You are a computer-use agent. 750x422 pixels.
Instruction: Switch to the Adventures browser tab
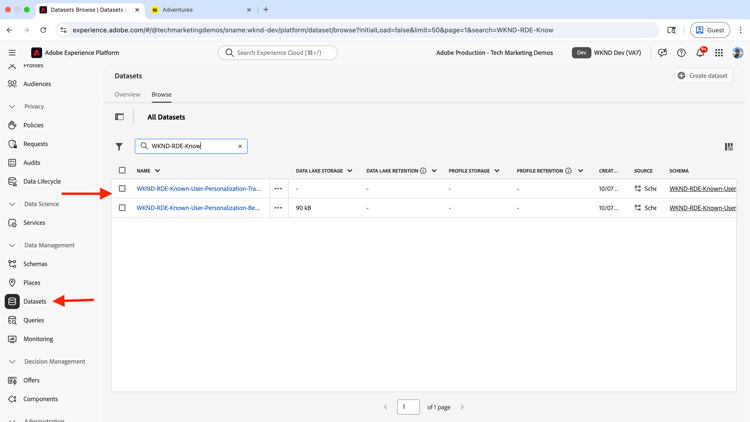click(201, 10)
